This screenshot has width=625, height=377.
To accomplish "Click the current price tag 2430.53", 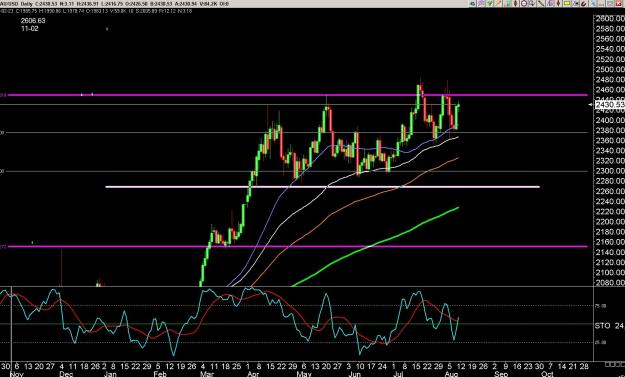I will click(x=609, y=104).
